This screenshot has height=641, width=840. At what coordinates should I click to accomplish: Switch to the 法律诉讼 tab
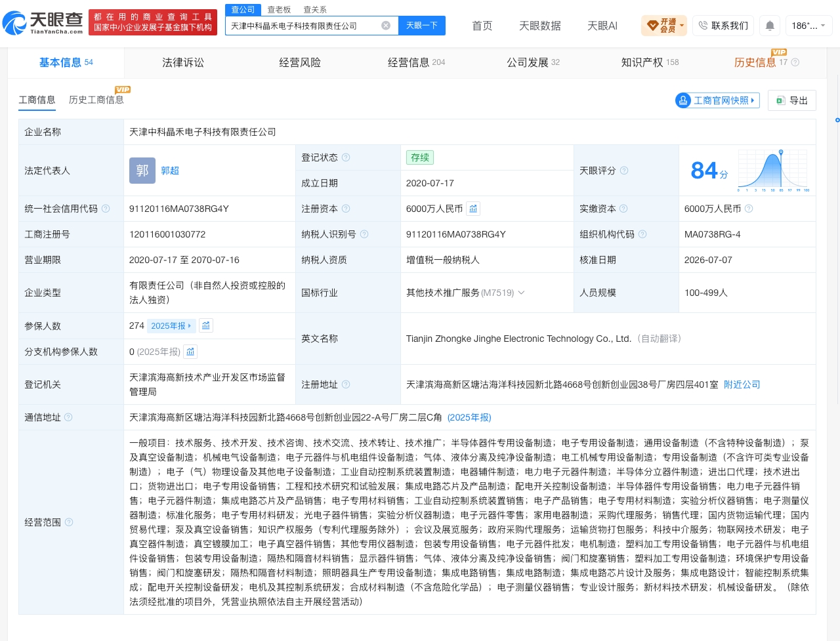(x=183, y=62)
